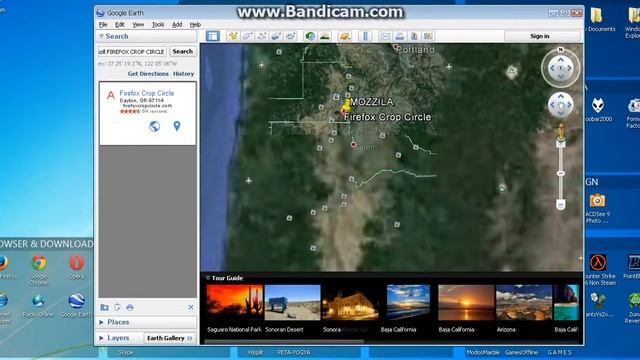Viewport: 640px width, 360px height.
Task: Open Get Directions link
Action: [148, 74]
